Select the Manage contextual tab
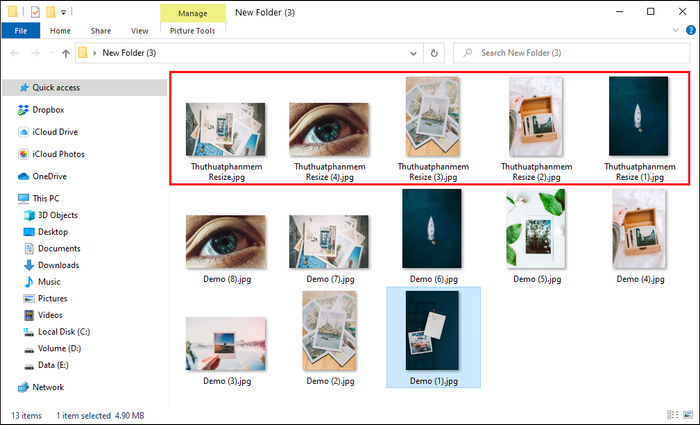Image resolution: width=700 pixels, height=425 pixels. [192, 13]
